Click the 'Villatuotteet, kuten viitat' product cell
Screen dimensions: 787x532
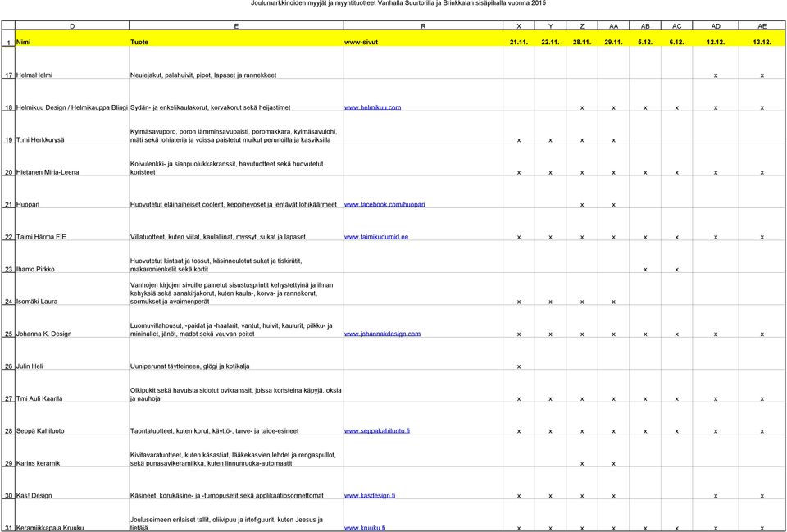[236, 225]
